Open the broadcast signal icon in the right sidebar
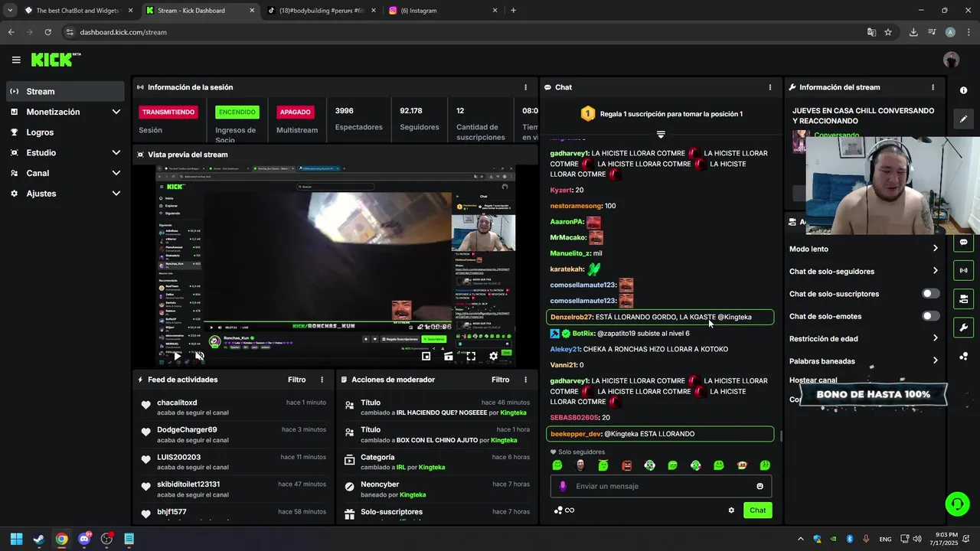The width and height of the screenshot is (980, 551). [963, 270]
